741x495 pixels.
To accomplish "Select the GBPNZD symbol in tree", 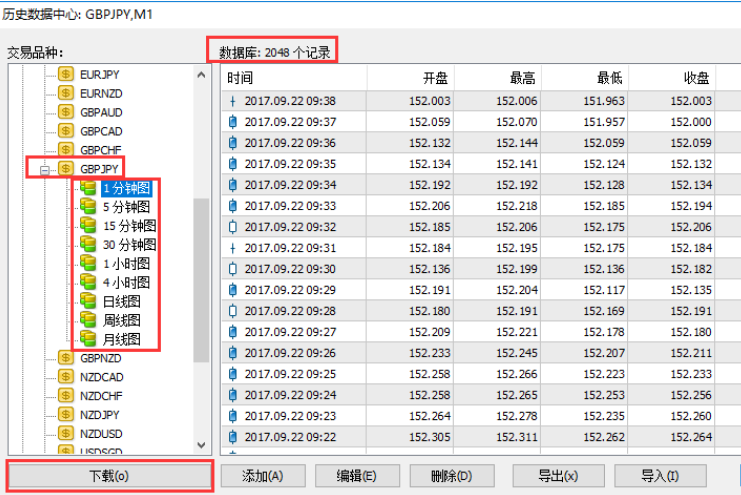I will click(x=101, y=357).
